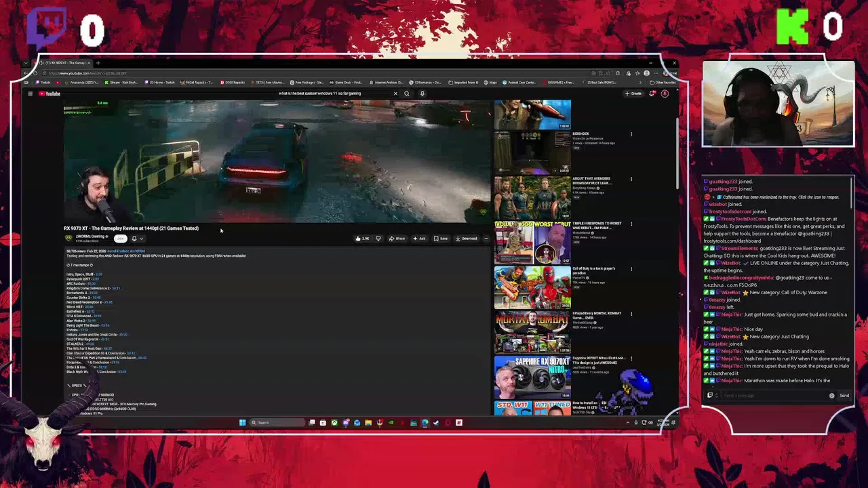The width and height of the screenshot is (868, 488).
Task: Go to YouTube home via logo
Action: 50,94
